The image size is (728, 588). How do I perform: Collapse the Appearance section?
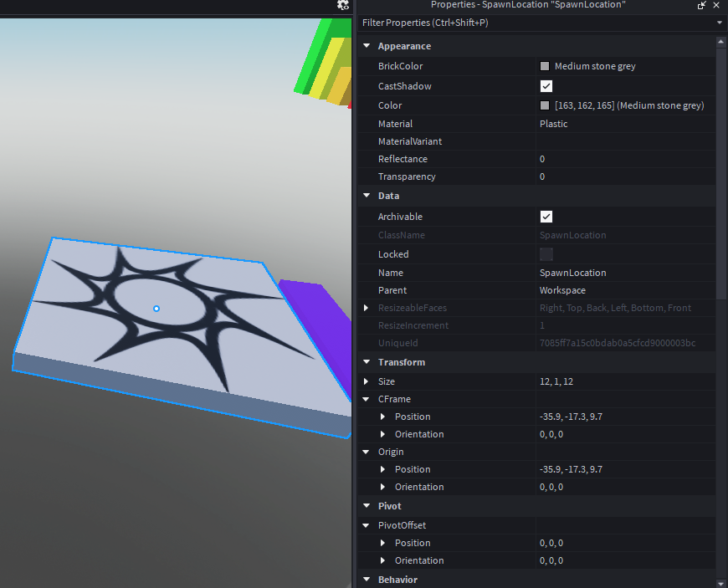(x=367, y=46)
